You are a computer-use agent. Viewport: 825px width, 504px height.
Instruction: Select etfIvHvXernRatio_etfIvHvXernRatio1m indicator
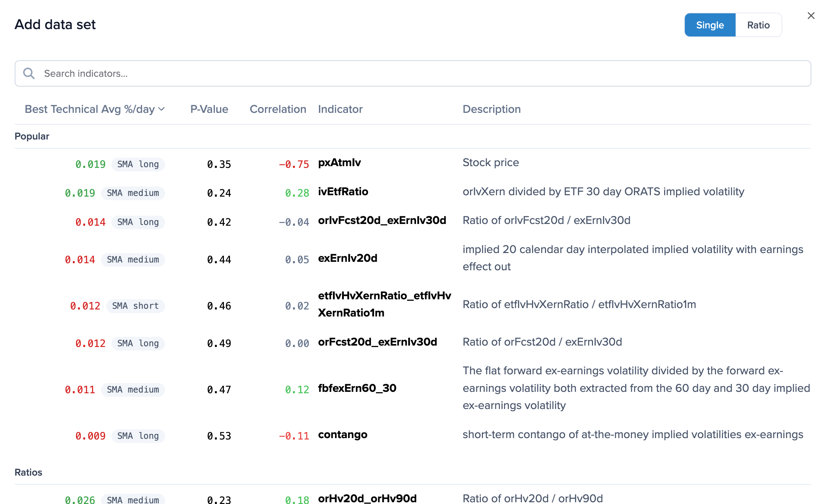(x=384, y=304)
